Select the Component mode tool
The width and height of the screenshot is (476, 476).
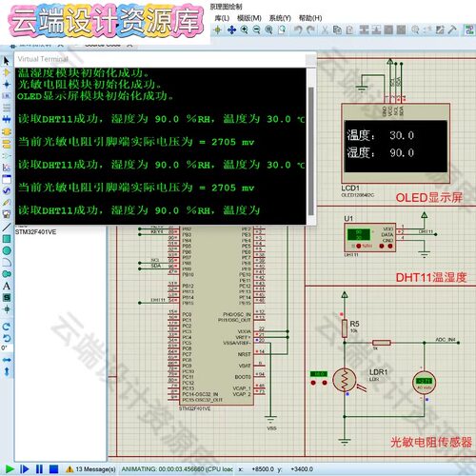point(7,72)
